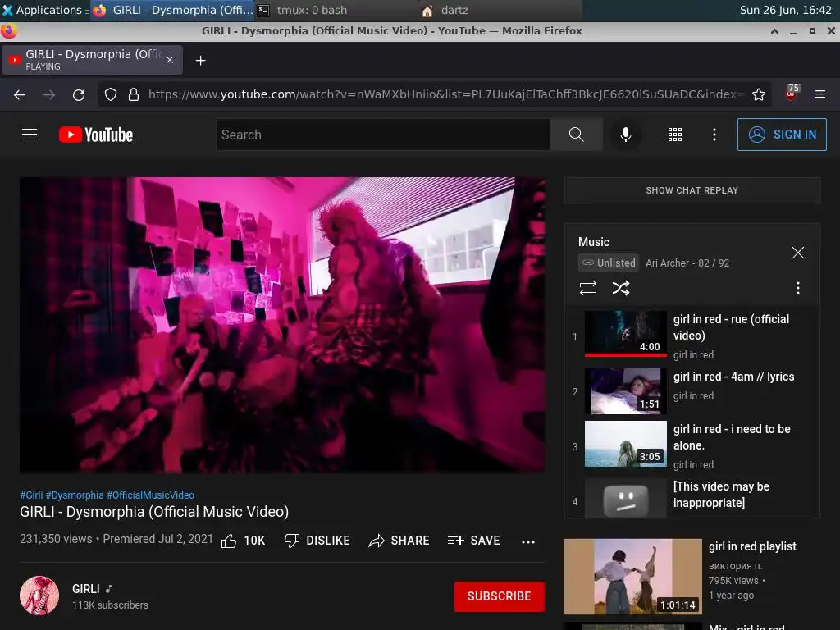
Task: Click SAVE to add to playlist
Action: pos(473,541)
